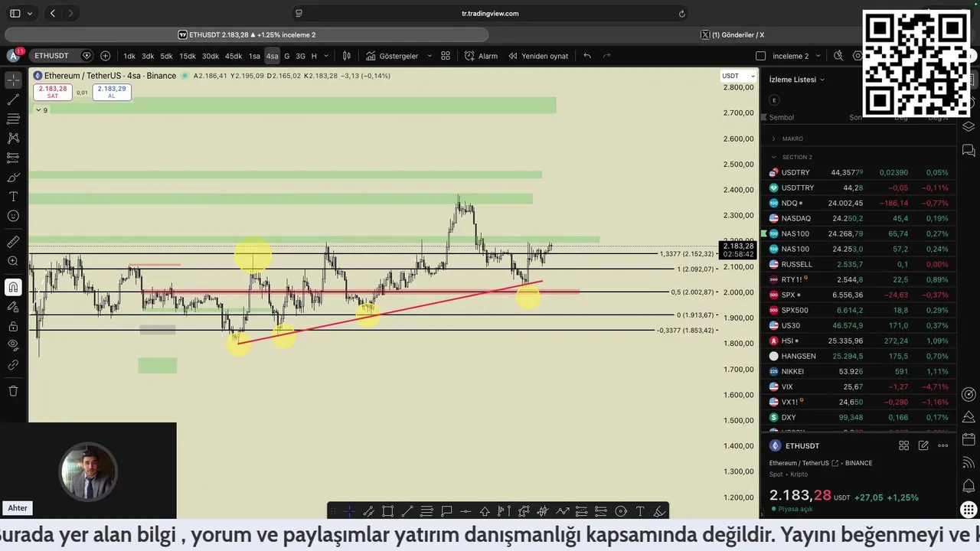The height and width of the screenshot is (551, 980).
Task: Click the AL buy price button
Action: 111,92
